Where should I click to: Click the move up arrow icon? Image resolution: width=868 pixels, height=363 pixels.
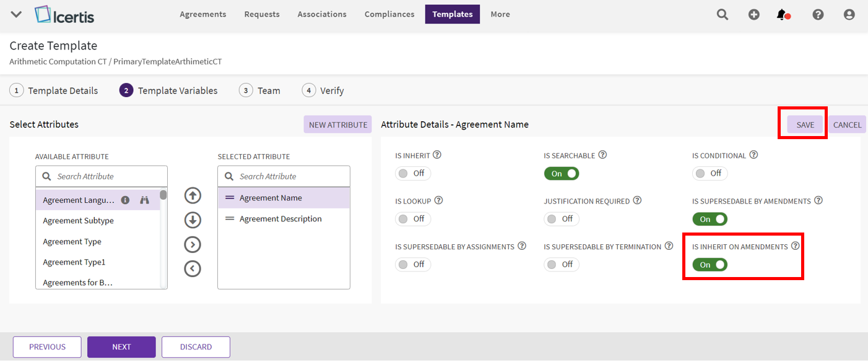tap(193, 195)
